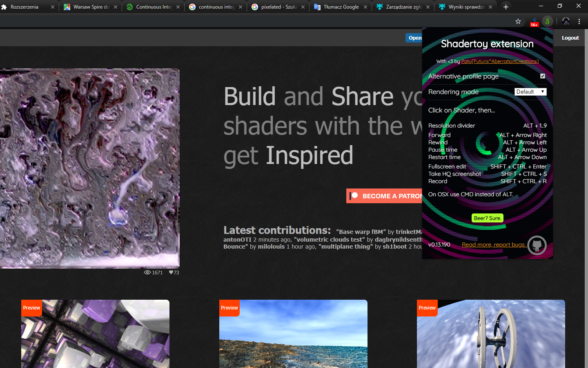Close the Tłumacz Google tab
Screen dimensions: 588x368
(x=365, y=7)
